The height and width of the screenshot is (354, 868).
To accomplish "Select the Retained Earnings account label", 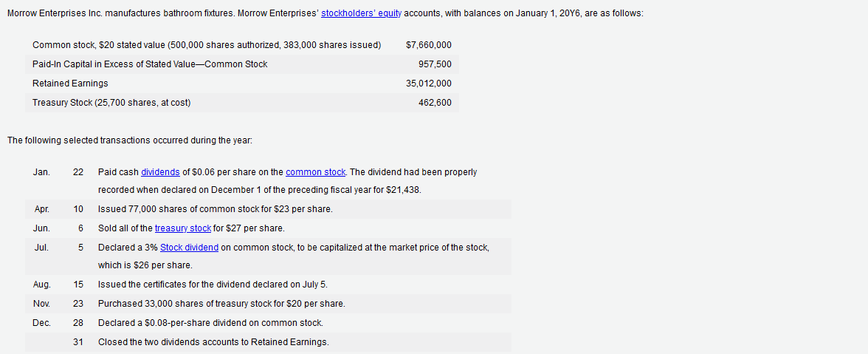I will point(70,84).
